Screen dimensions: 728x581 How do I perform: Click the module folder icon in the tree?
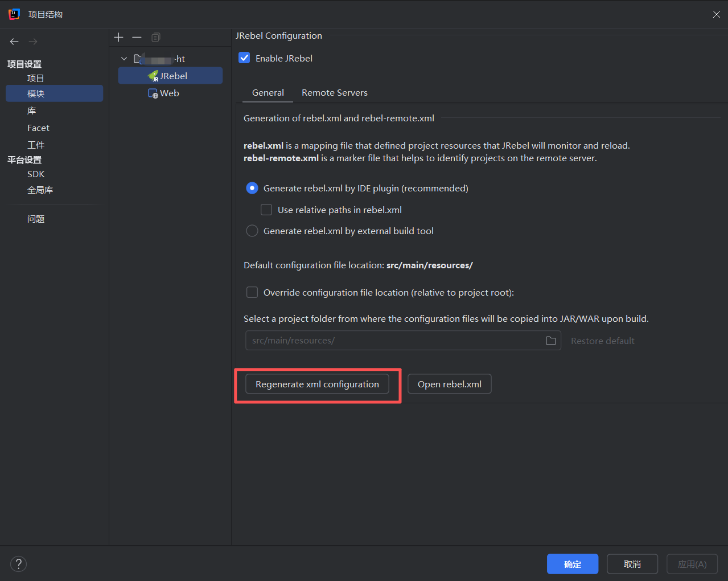(x=138, y=59)
